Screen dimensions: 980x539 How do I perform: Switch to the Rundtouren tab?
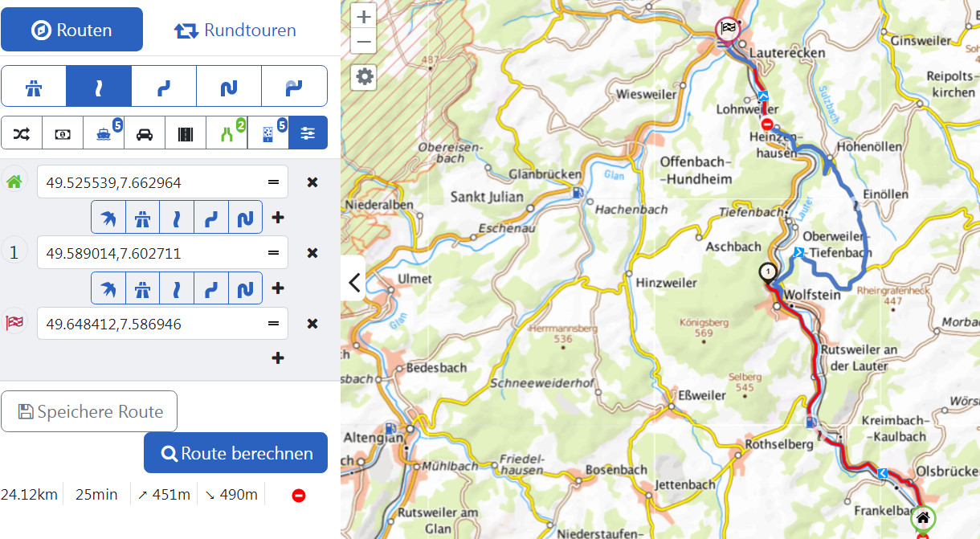pyautogui.click(x=235, y=31)
